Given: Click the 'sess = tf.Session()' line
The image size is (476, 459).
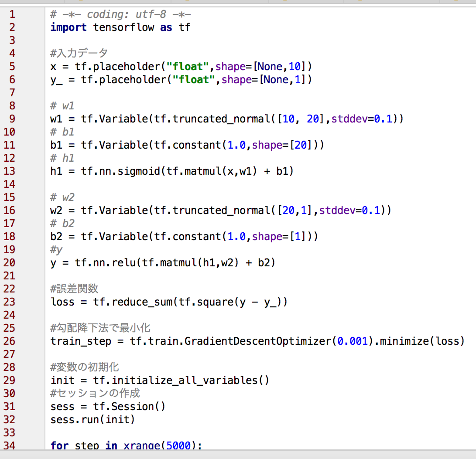Looking at the screenshot, I should [108, 407].
